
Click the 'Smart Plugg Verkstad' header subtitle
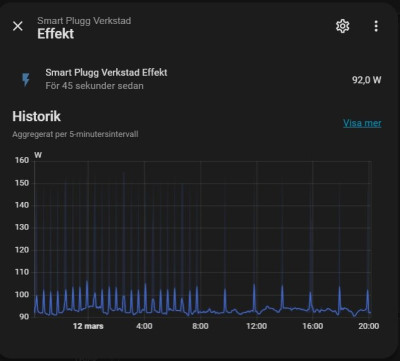(84, 21)
